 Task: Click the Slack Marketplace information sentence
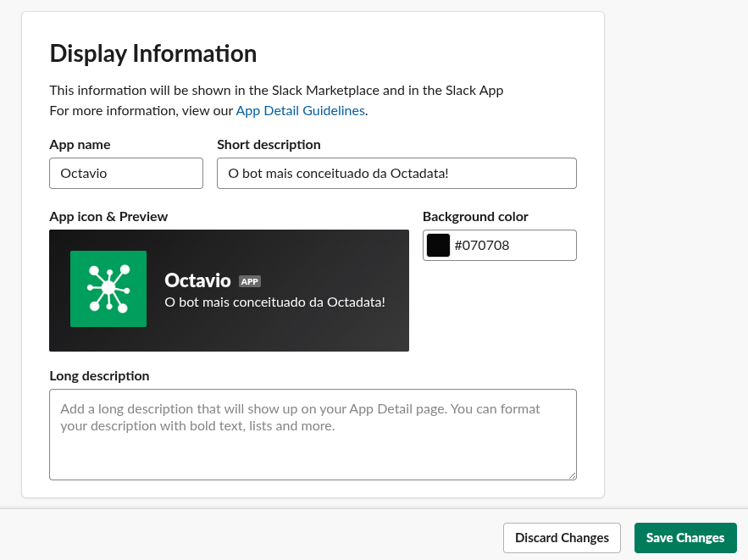[276, 91]
